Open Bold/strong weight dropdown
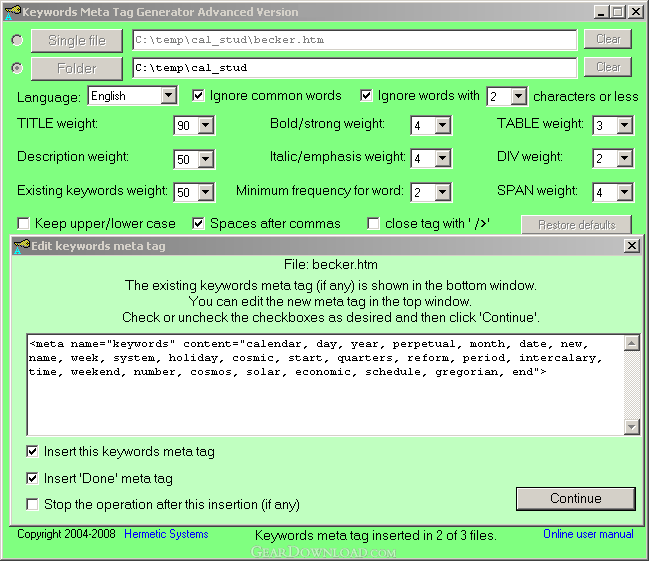The height and width of the screenshot is (561, 649). coord(443,125)
